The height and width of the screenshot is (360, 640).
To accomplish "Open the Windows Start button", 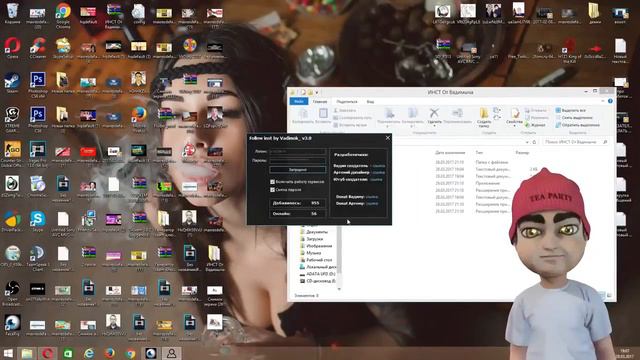I will 8,353.
